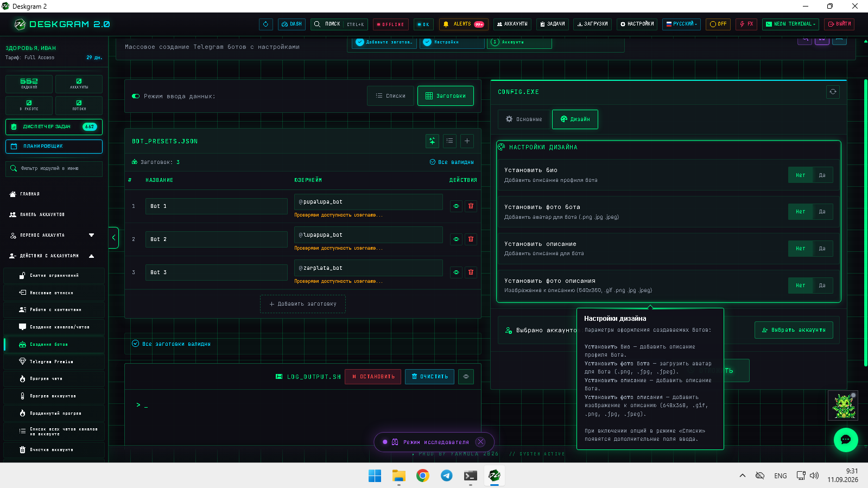Open Панель аккаунтов in sidebar
Viewport: 868px width, 488px height.
[x=54, y=214]
